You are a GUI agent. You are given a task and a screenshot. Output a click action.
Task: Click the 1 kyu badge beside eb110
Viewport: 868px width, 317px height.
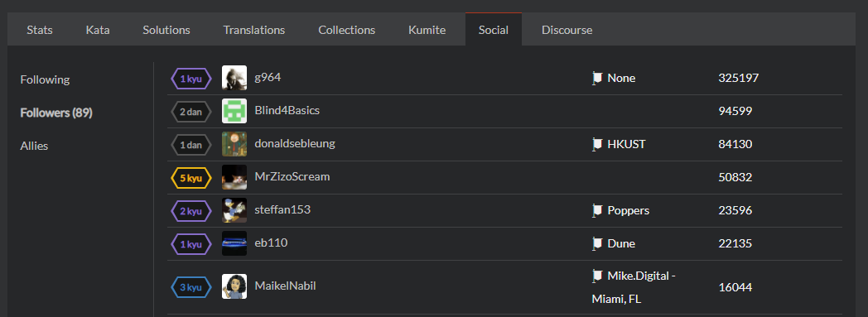(x=191, y=244)
